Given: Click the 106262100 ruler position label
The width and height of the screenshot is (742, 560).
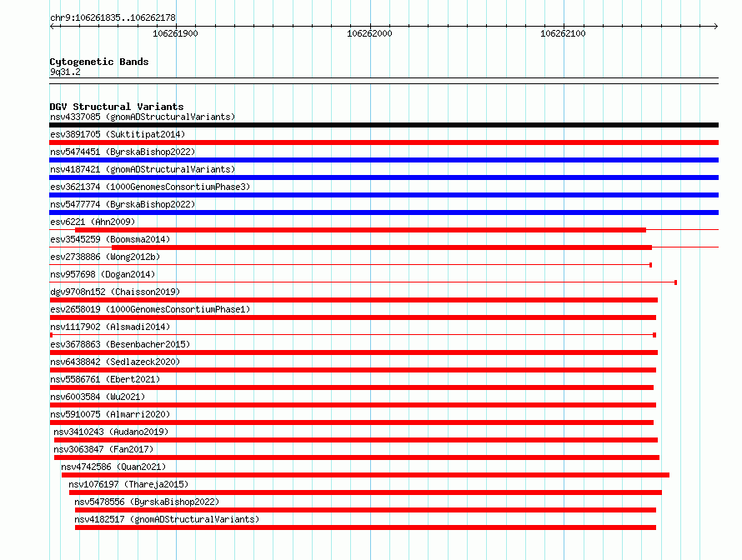Looking at the screenshot, I should 563,33.
